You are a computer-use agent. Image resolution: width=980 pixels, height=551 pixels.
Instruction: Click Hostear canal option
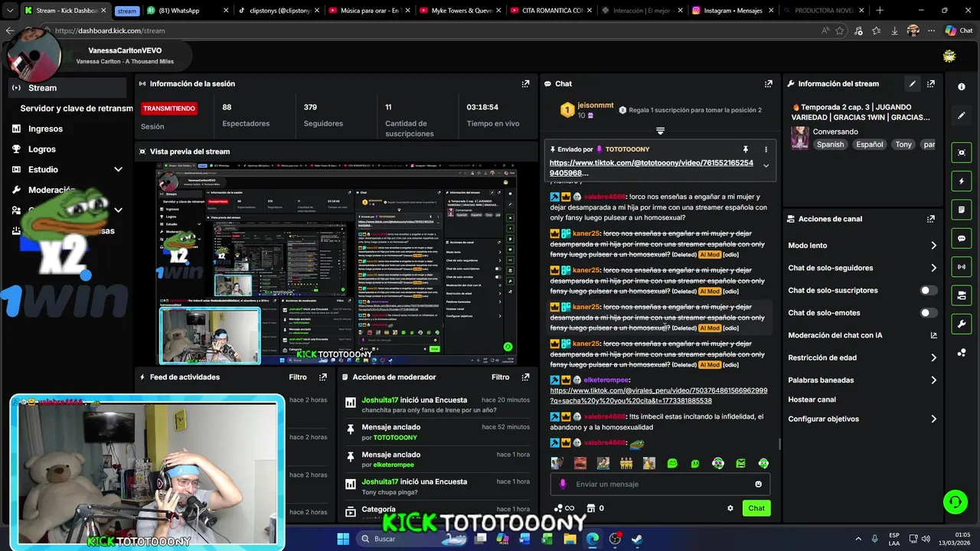tap(812, 399)
